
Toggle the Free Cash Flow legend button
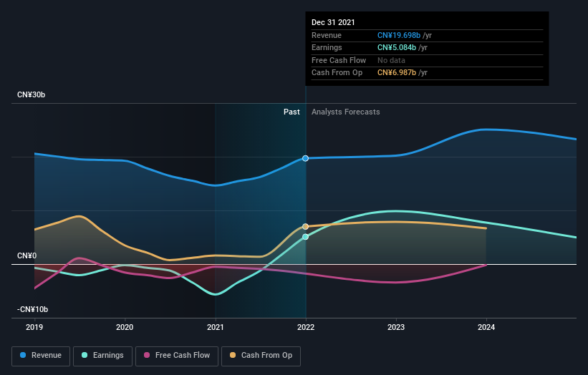tap(177, 356)
